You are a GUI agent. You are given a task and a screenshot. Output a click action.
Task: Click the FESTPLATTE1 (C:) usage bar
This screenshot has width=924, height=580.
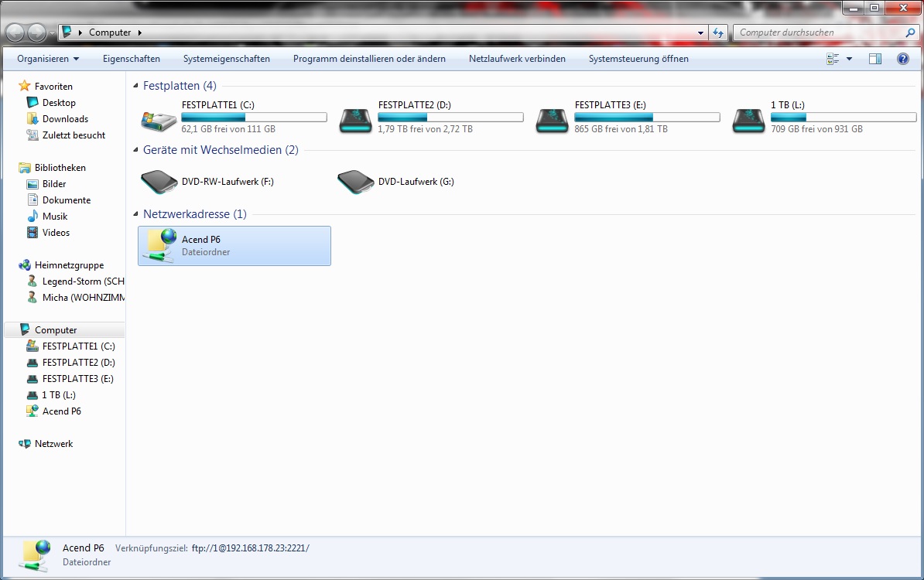pyautogui.click(x=254, y=118)
